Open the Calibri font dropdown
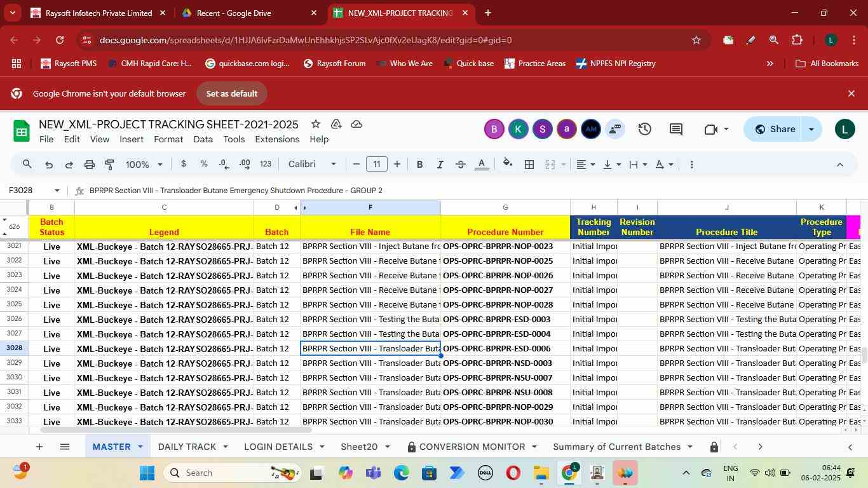This screenshot has height=488, width=868. [312, 165]
